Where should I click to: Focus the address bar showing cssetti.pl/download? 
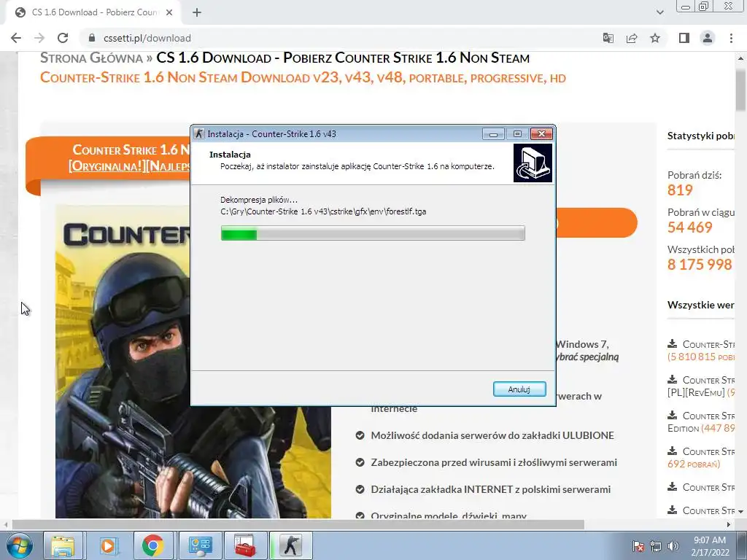[x=333, y=38]
